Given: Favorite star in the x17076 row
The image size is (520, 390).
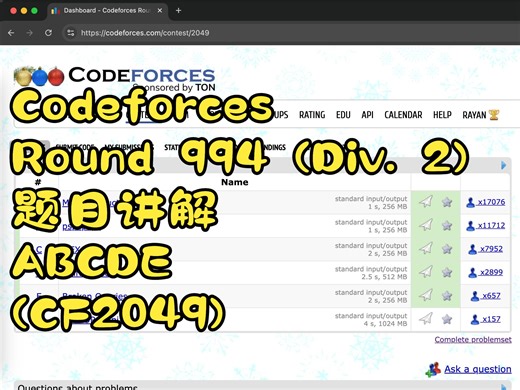Looking at the screenshot, I should click(x=447, y=202).
